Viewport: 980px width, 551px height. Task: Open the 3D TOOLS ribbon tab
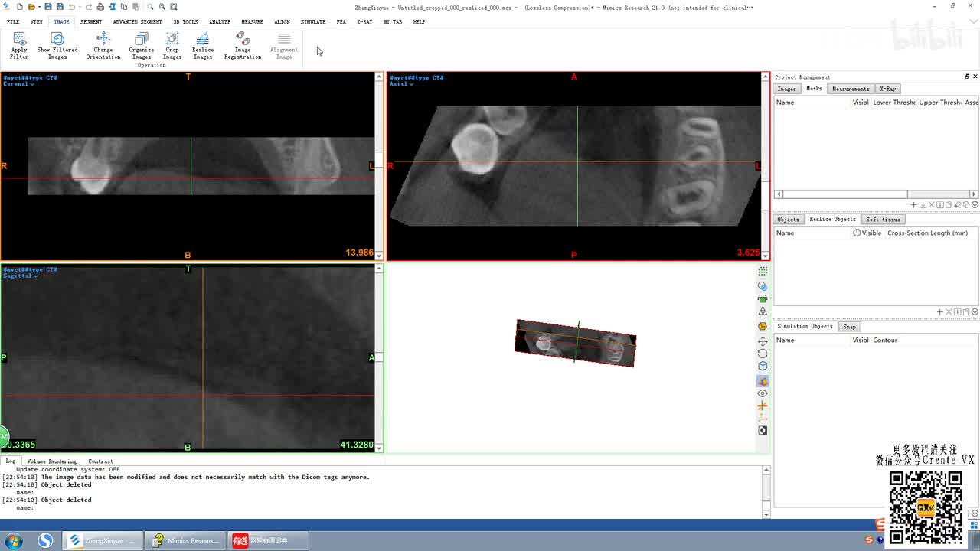click(x=185, y=22)
